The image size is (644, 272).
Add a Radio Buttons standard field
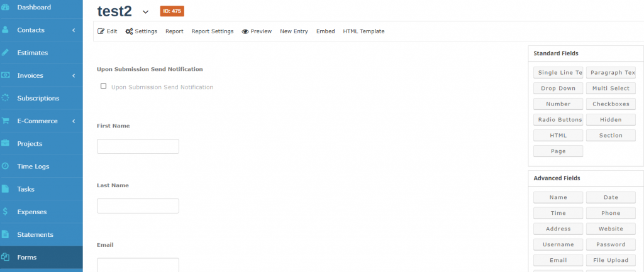pos(558,119)
